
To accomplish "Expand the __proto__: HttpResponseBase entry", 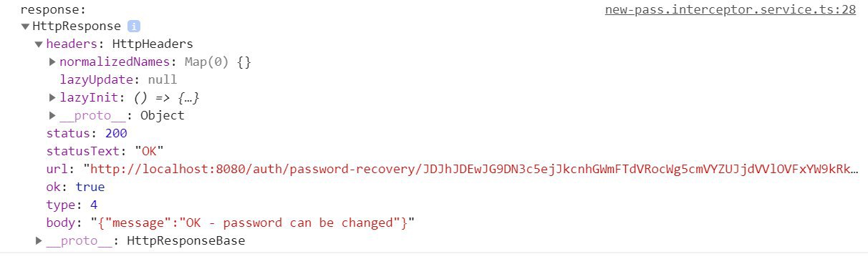I will (39, 241).
